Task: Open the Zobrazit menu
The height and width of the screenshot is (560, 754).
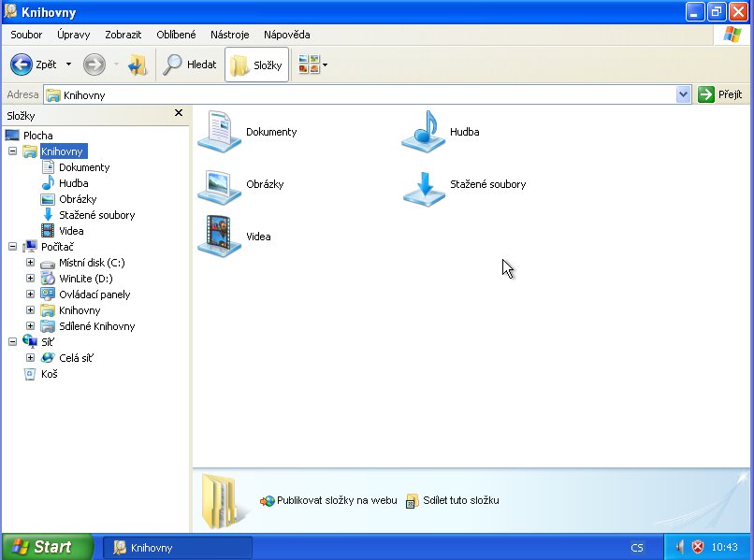Action: coord(123,35)
